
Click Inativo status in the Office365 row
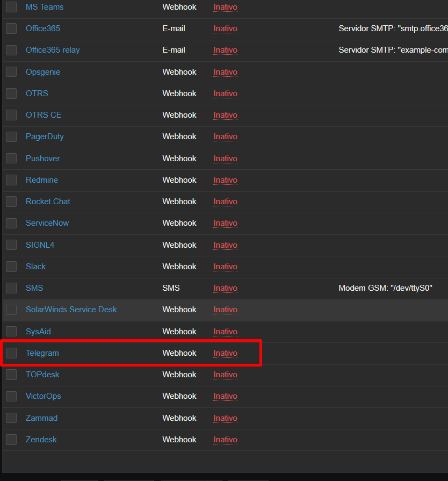point(226,28)
